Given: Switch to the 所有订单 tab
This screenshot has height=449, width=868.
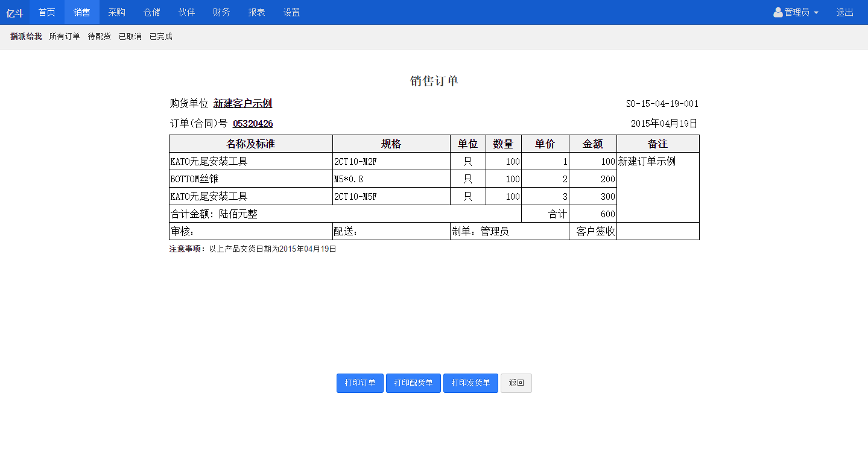Looking at the screenshot, I should pos(65,36).
